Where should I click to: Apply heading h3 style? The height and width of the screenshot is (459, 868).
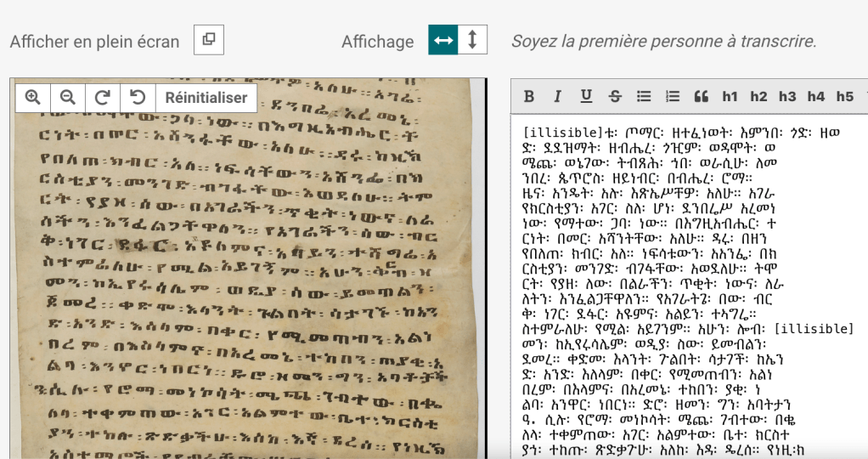(787, 96)
